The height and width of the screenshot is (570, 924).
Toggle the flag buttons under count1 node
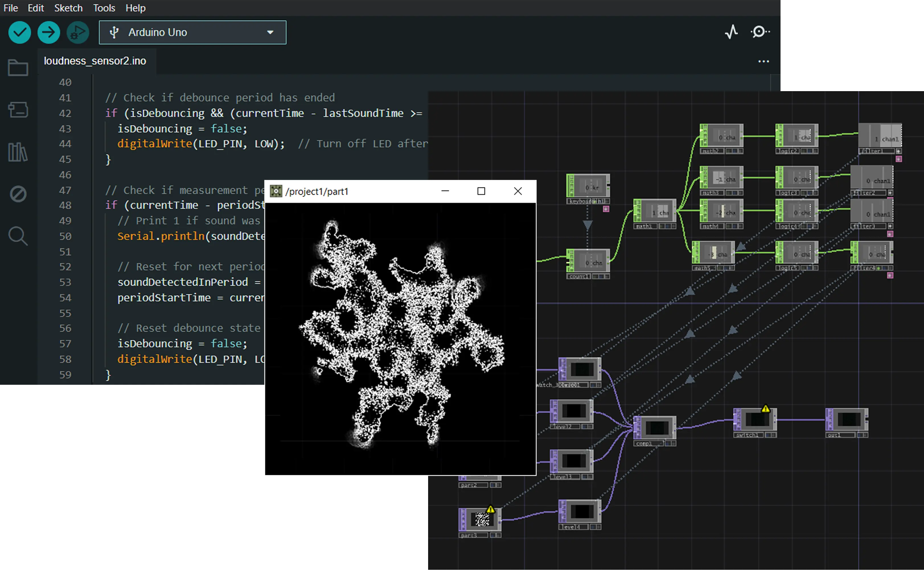point(601,276)
